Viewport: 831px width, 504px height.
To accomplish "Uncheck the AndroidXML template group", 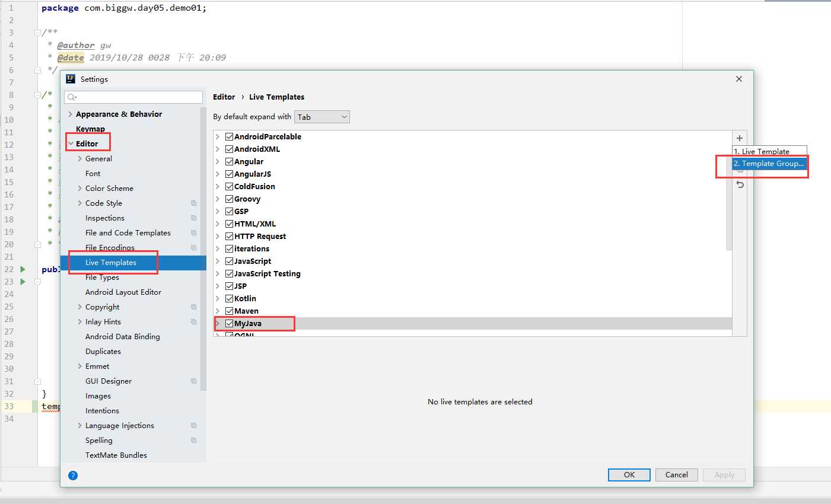I will coord(229,149).
